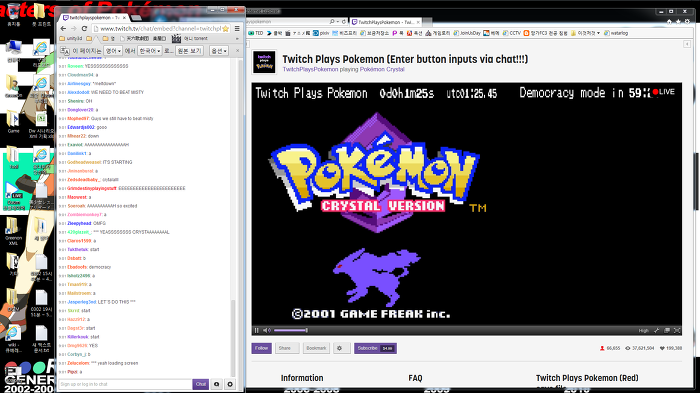Subscribe to the channel for $4.99

click(375, 348)
